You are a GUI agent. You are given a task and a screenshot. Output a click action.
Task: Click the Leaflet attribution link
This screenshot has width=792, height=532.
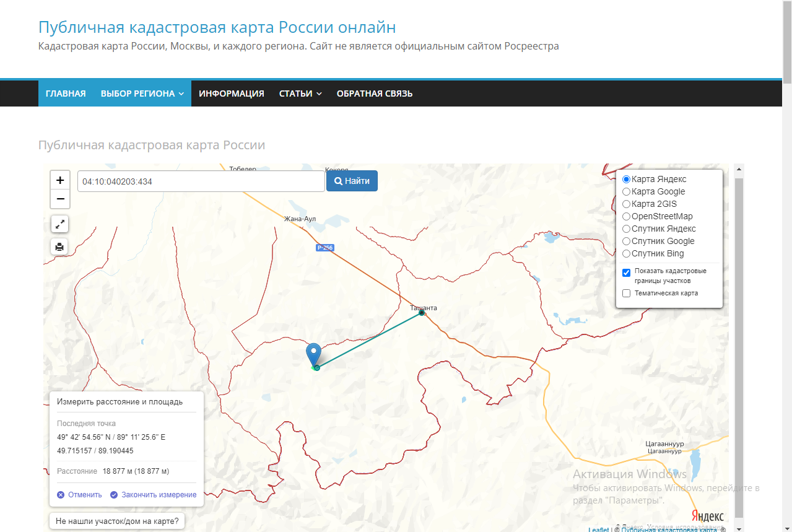[x=598, y=530]
